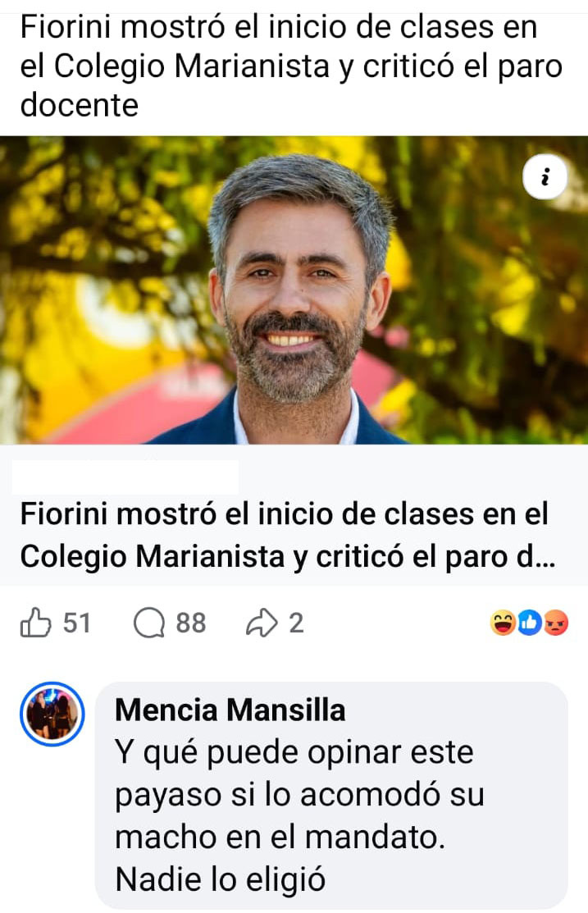This screenshot has height=913, width=588.
Task: View the 88 comments count
Action: (191, 623)
